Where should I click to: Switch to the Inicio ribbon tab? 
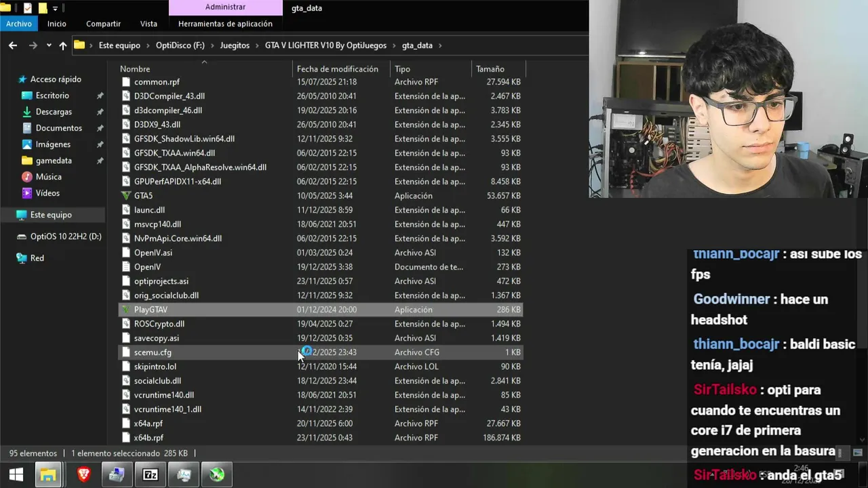point(57,24)
